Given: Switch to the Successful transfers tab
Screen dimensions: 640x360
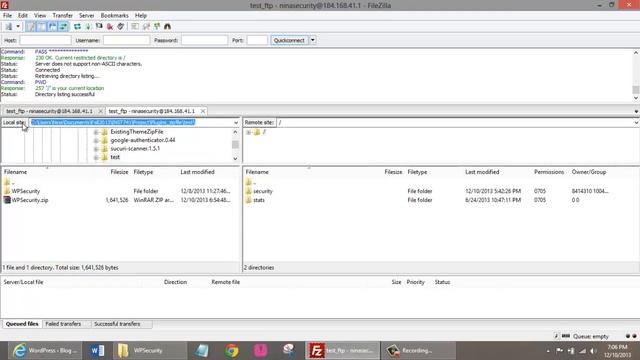Looking at the screenshot, I should tap(117, 324).
